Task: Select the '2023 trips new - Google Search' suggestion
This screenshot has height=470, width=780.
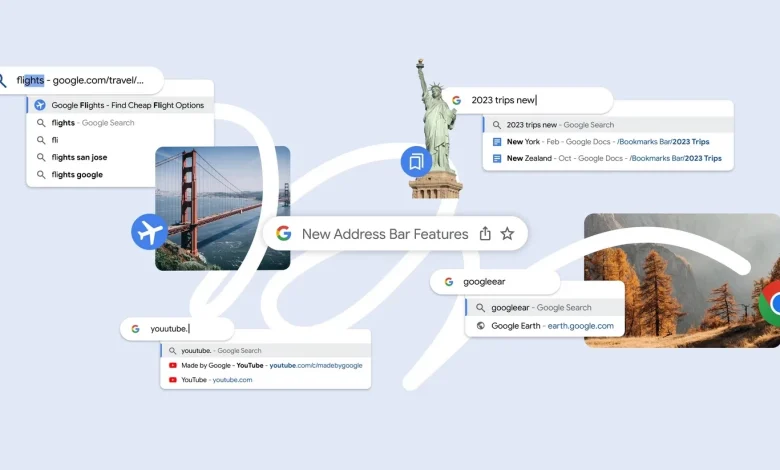Action: [608, 125]
